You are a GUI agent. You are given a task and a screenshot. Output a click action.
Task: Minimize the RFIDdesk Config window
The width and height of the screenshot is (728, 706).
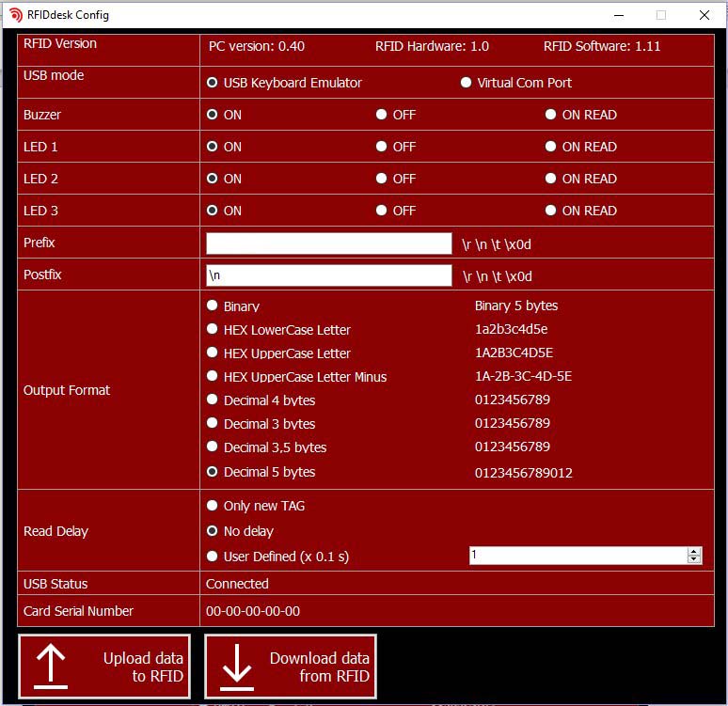click(619, 15)
